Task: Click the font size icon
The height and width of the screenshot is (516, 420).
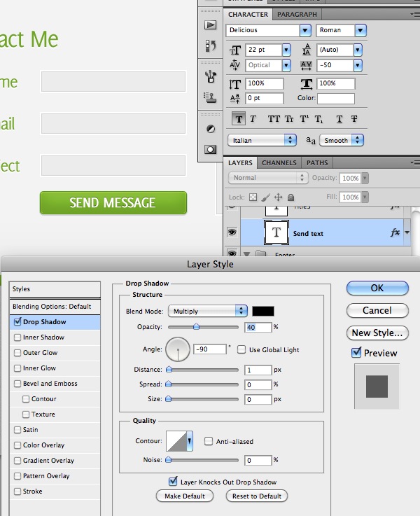Action: [235, 50]
